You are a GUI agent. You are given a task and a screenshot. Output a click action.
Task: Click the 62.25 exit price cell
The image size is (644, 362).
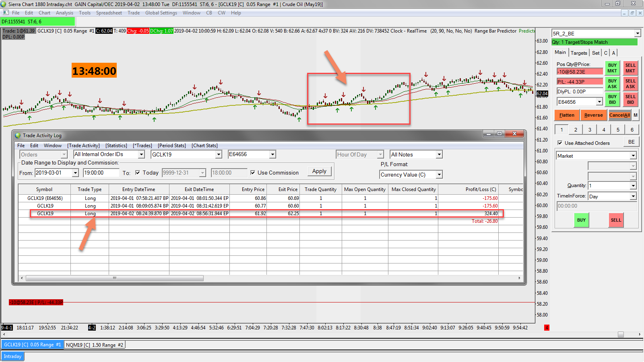click(x=283, y=214)
